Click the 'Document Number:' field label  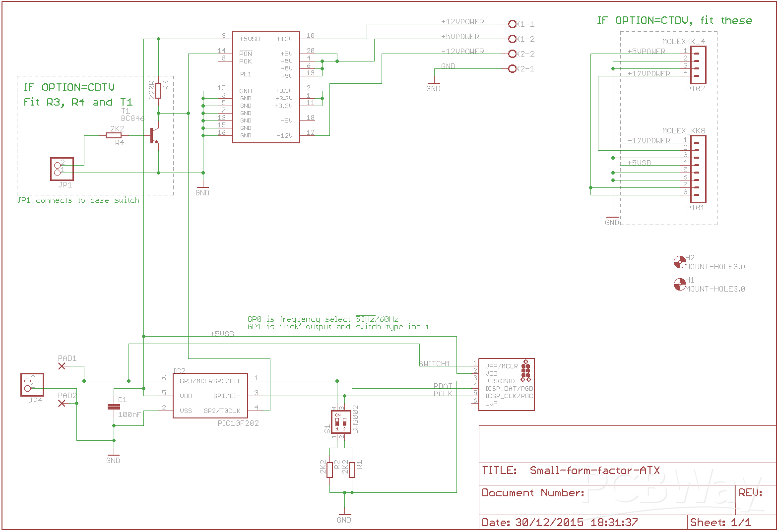(534, 492)
